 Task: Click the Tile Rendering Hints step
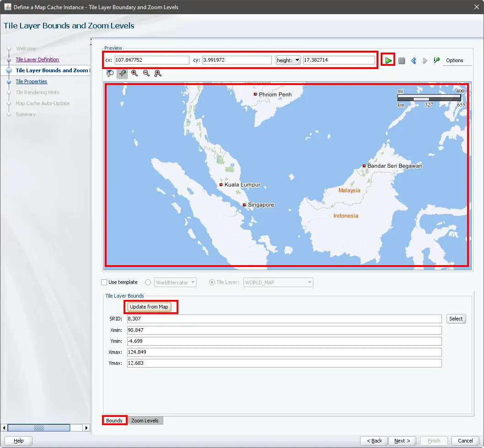coord(38,92)
